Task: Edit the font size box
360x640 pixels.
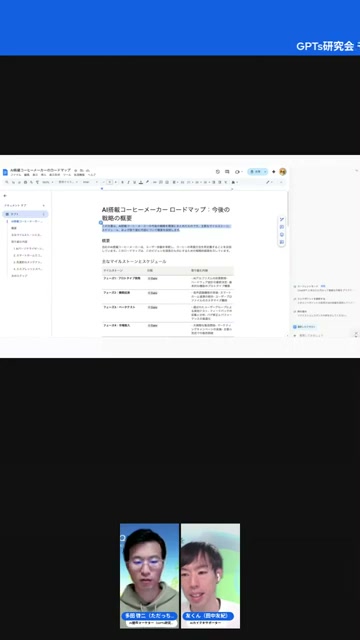Action: pos(109,182)
